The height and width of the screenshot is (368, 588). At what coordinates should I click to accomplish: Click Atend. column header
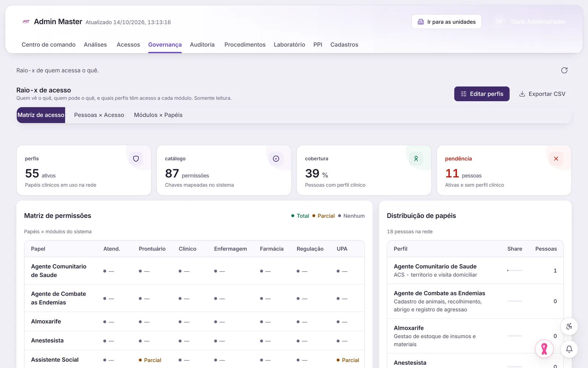click(112, 249)
